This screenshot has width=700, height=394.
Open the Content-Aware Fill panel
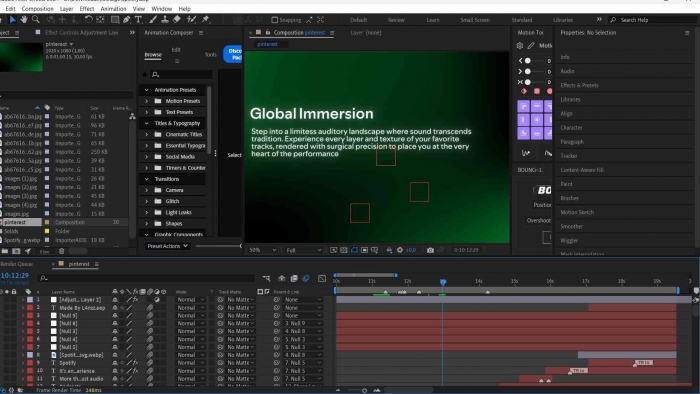(x=582, y=170)
